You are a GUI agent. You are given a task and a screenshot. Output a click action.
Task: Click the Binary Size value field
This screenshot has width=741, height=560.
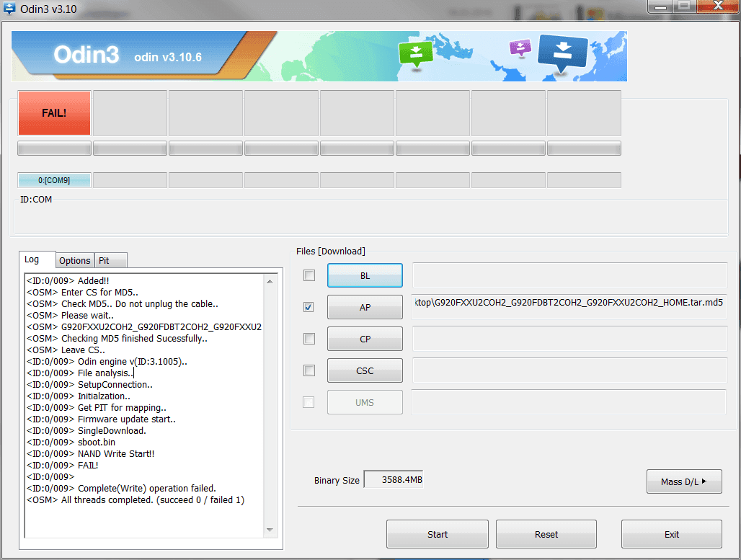click(393, 480)
